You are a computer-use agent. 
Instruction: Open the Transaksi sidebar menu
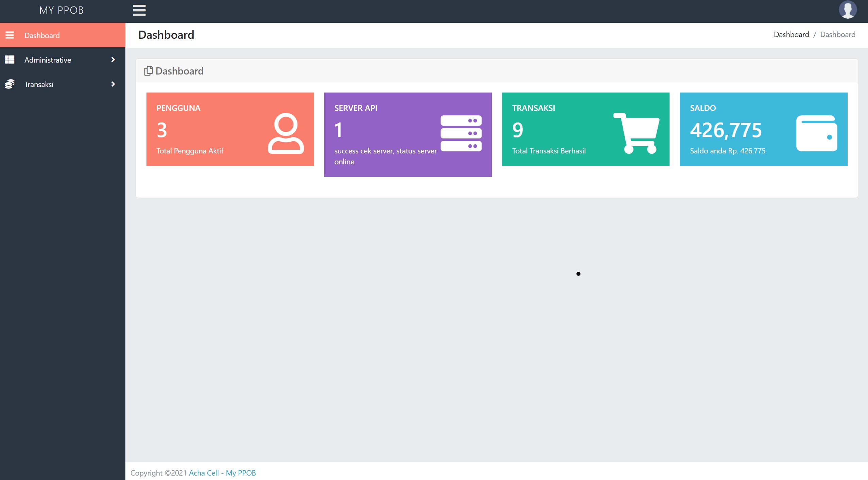[x=39, y=84]
